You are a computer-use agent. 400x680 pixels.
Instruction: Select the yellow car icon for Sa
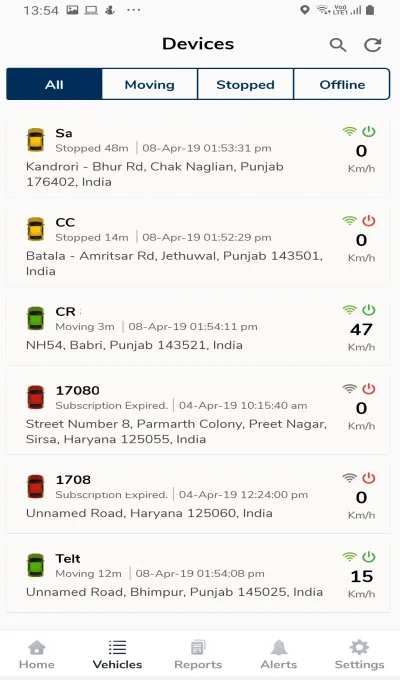(36, 140)
